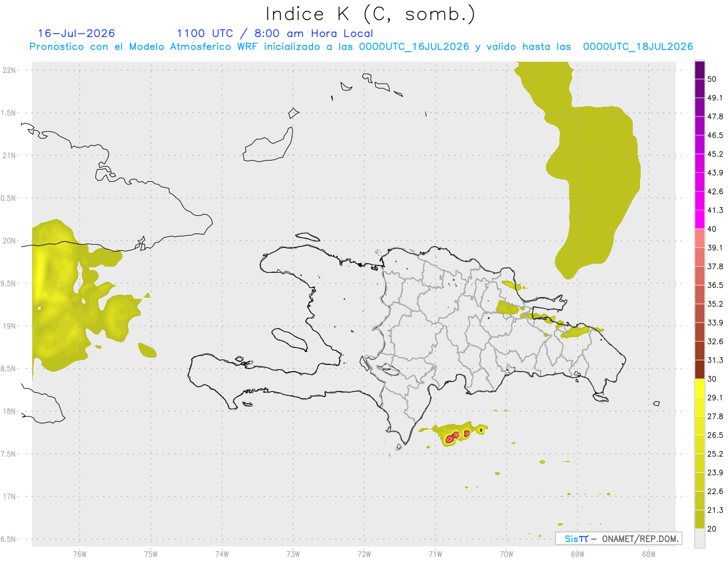Click the "39.1" colorbar value
The image size is (728, 562).
pos(716,247)
